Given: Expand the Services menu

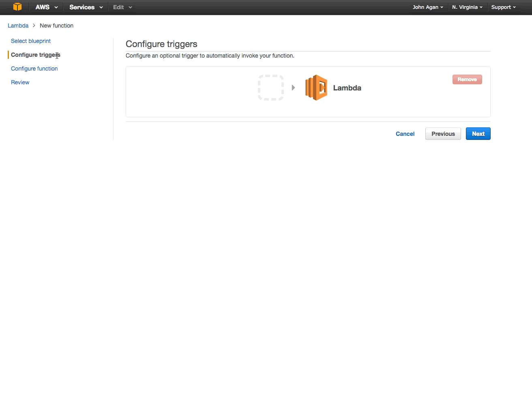Looking at the screenshot, I should click(86, 7).
